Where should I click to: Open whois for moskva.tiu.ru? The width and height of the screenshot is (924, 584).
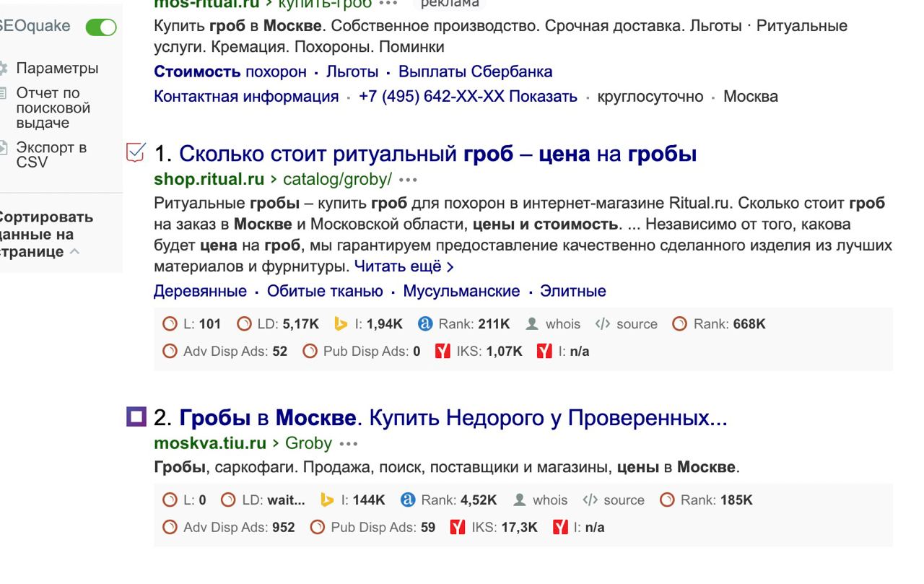pos(540,500)
